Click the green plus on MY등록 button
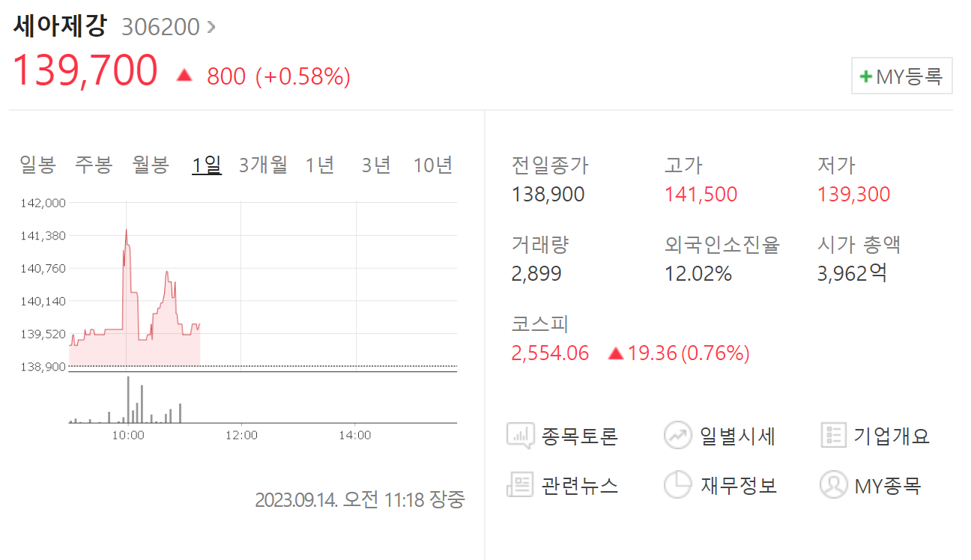 click(865, 76)
